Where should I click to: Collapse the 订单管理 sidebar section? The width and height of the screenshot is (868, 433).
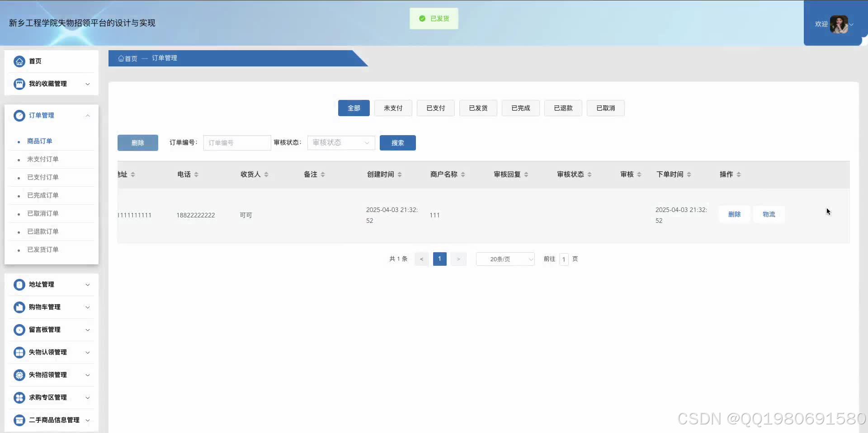point(88,115)
